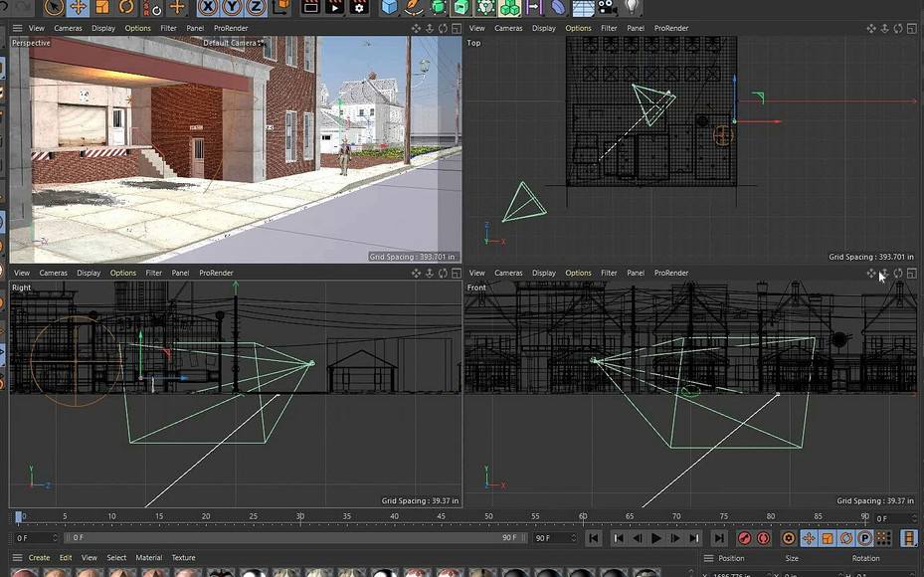Open the Edit Render Settings gear icon
The height and width of the screenshot is (577, 924).
[x=359, y=7]
